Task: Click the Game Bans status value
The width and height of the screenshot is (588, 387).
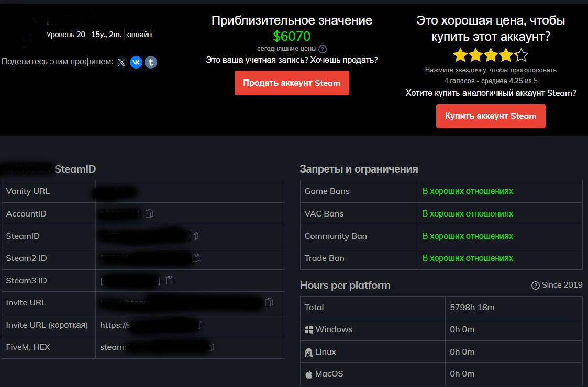Action: pos(468,191)
